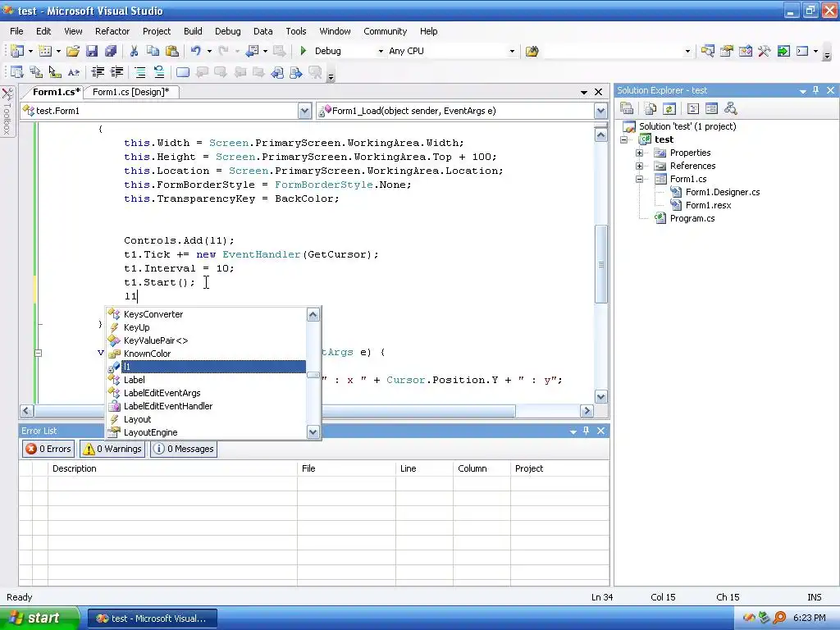Click the Redo arrow icon
This screenshot has height=630, width=840.
pyautogui.click(x=223, y=51)
